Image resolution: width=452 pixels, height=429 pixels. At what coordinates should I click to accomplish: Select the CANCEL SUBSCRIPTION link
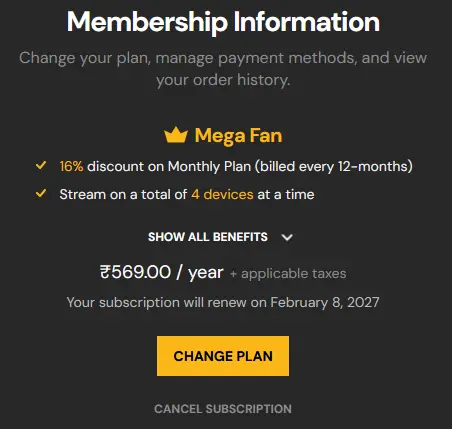point(223,409)
